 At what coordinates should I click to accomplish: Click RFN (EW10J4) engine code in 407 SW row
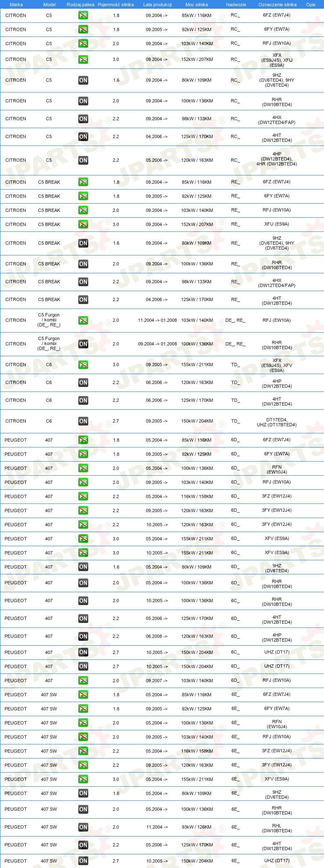coord(277,724)
